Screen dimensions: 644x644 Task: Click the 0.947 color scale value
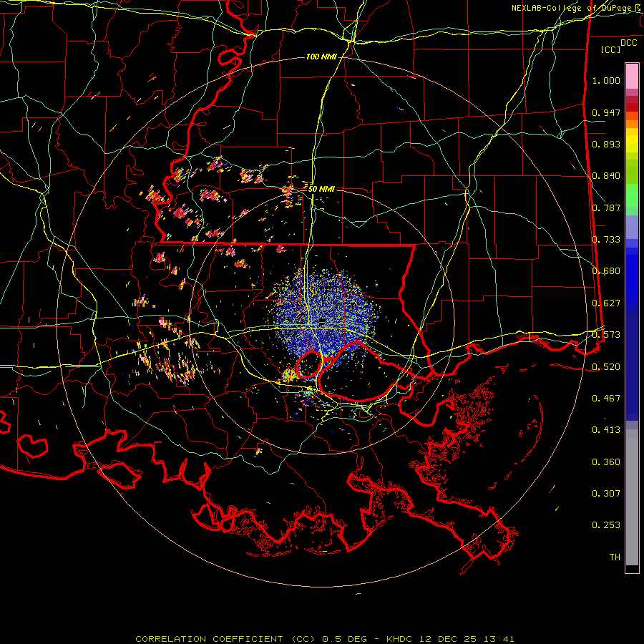tap(606, 112)
